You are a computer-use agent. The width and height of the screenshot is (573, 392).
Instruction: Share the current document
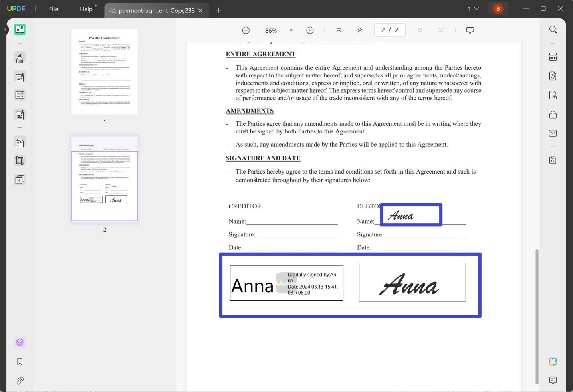click(553, 114)
